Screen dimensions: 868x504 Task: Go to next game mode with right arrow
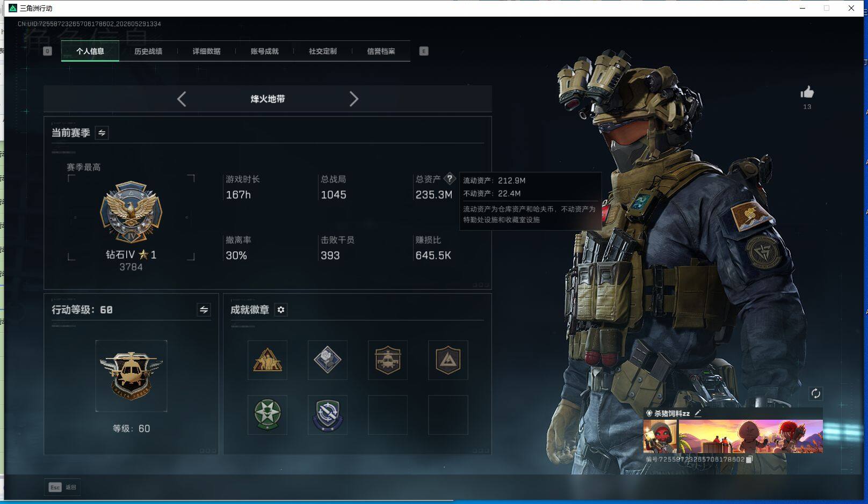[x=353, y=99]
